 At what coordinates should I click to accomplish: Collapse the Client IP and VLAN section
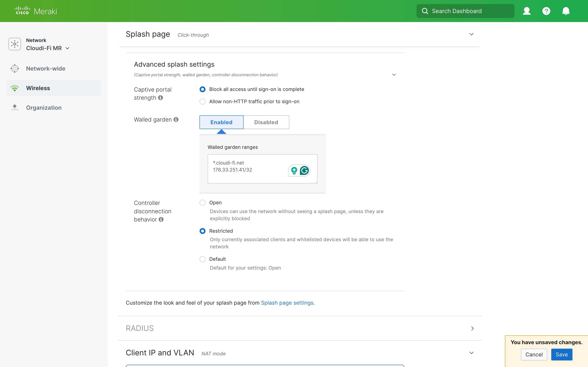[x=472, y=353]
